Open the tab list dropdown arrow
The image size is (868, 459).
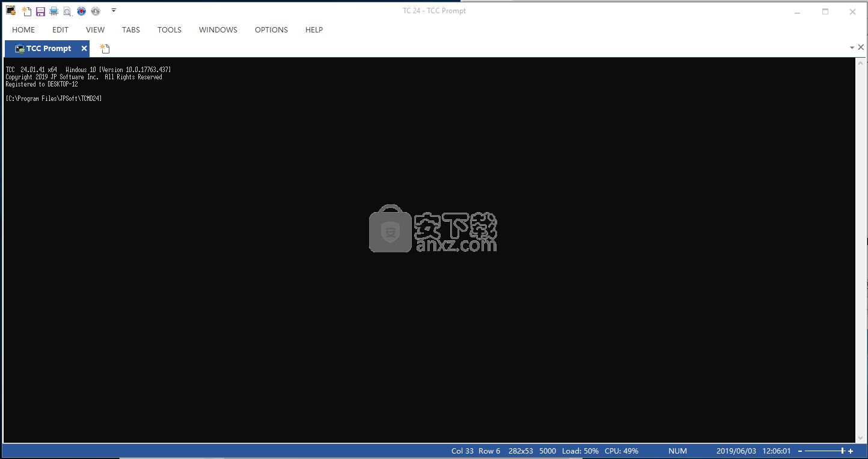pyautogui.click(x=852, y=48)
